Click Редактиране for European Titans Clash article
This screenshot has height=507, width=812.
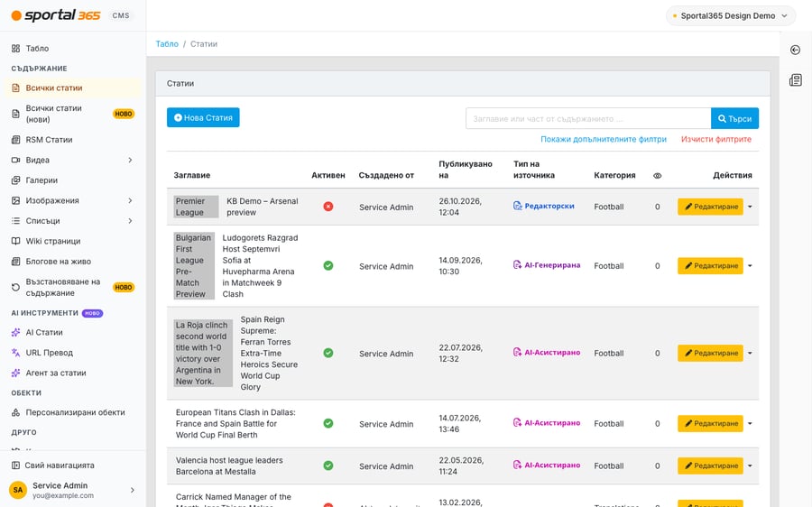pos(710,424)
